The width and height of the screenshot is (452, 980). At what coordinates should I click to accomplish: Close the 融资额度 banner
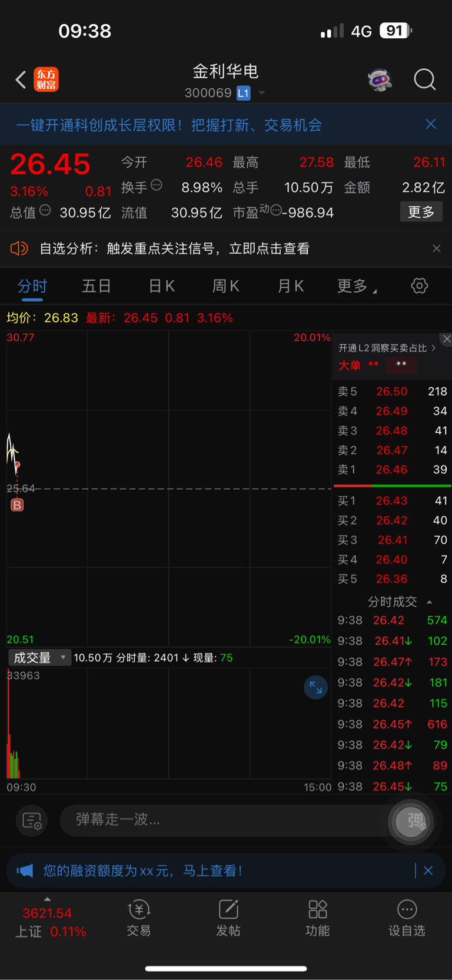pos(428,870)
